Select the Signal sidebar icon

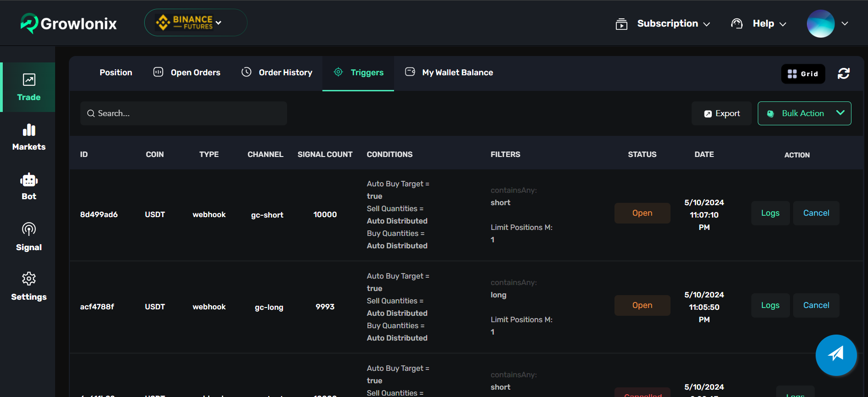pos(28,236)
